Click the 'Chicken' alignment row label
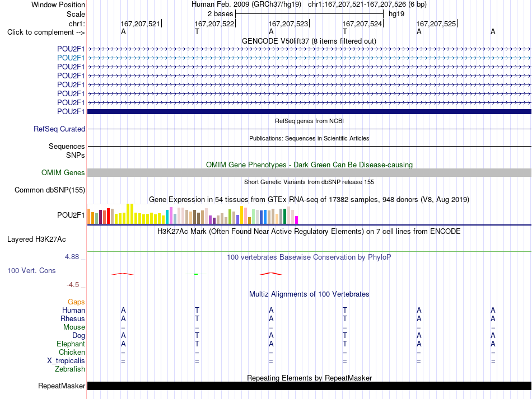 click(x=72, y=352)
